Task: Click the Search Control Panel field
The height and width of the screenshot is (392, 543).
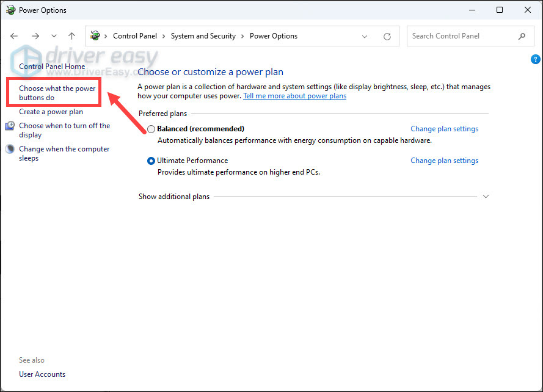Action: coord(461,36)
